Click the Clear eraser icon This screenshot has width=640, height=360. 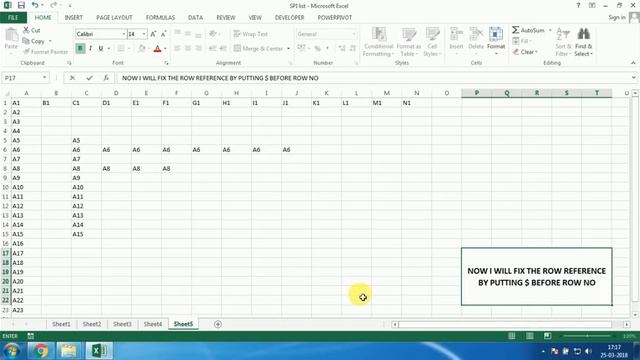[516, 52]
